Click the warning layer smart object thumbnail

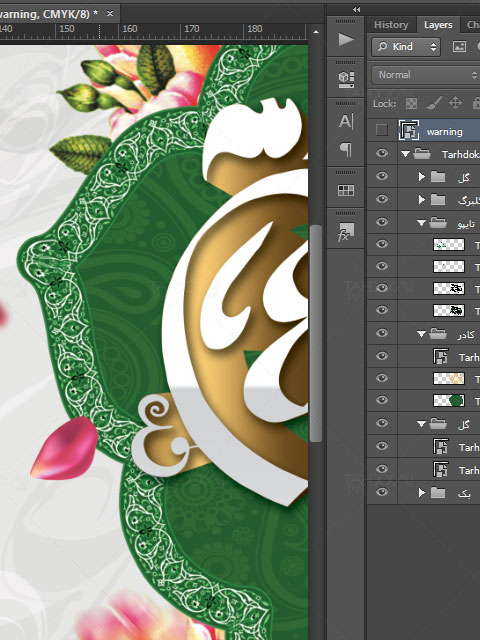point(409,131)
